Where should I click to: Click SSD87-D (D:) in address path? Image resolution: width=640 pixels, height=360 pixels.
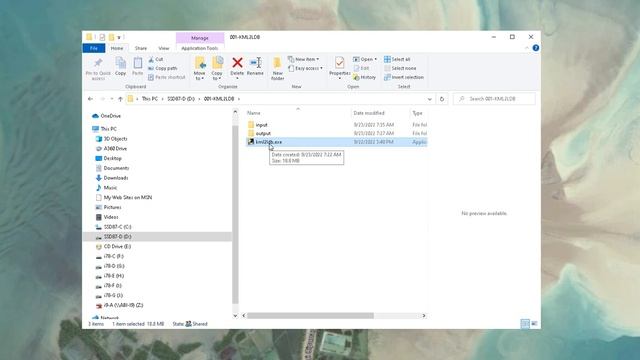pos(181,99)
